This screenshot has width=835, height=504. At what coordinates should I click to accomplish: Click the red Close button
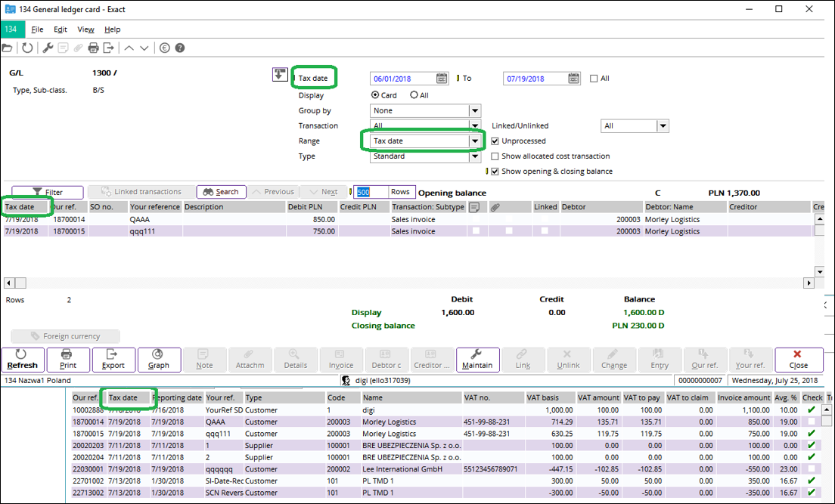(x=799, y=359)
